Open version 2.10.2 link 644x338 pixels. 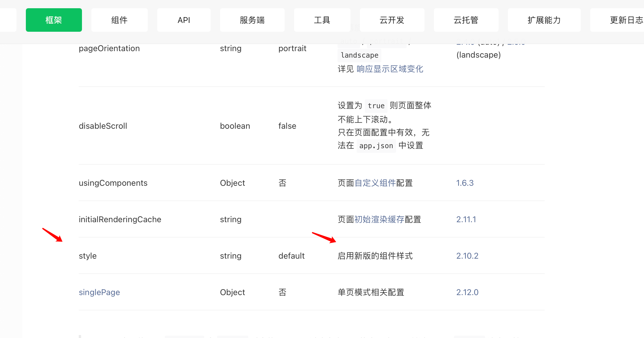coord(467,256)
